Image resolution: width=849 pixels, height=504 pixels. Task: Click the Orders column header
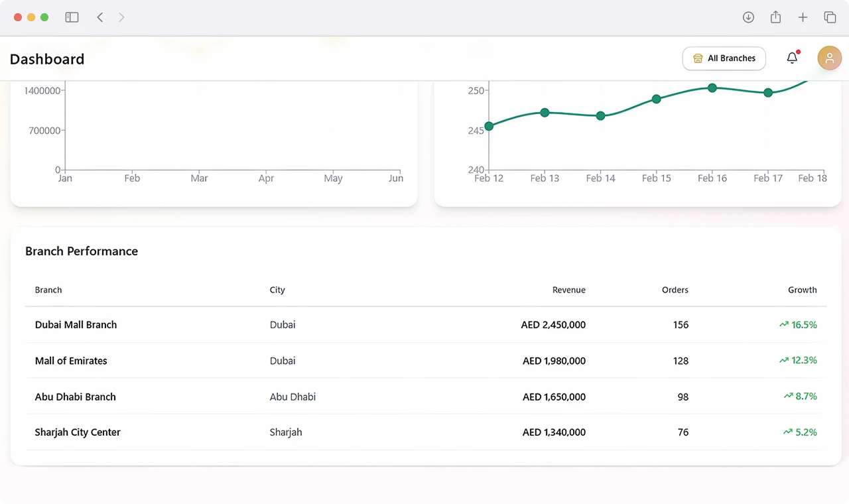click(675, 290)
